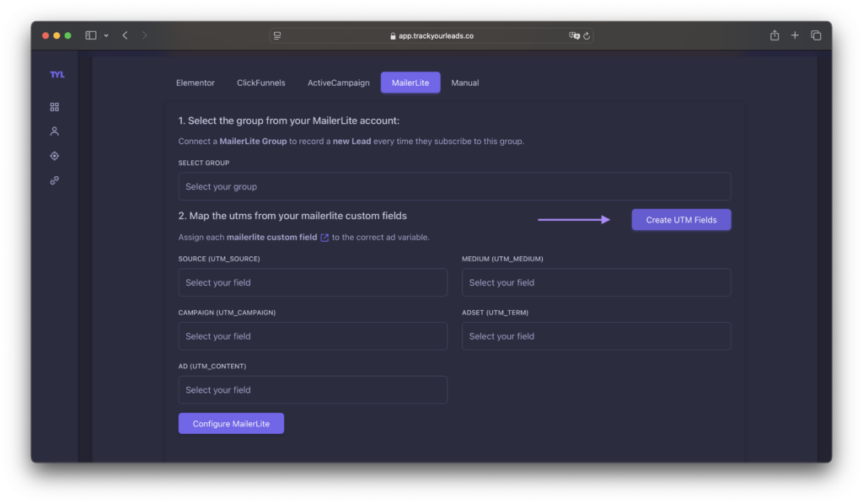Viewport: 863px width, 504px height.
Task: Open sidebar options chevron in Safari toolbar
Action: click(x=106, y=35)
